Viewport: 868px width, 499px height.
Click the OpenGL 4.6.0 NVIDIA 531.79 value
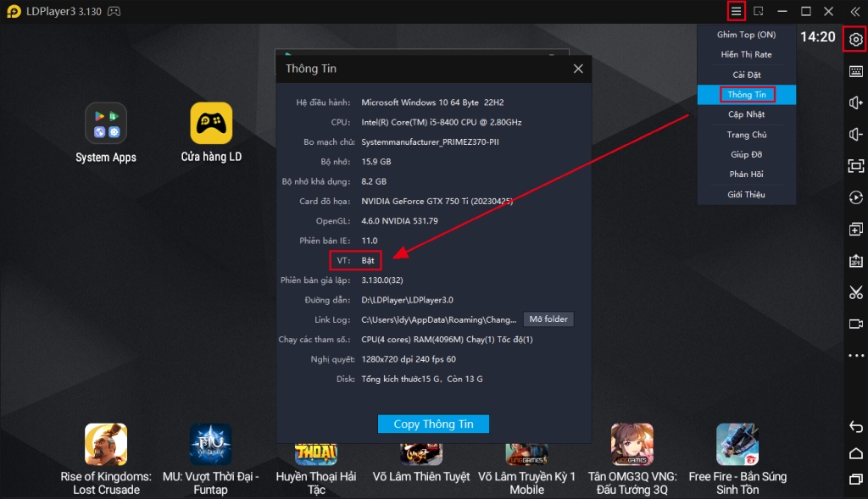click(399, 221)
